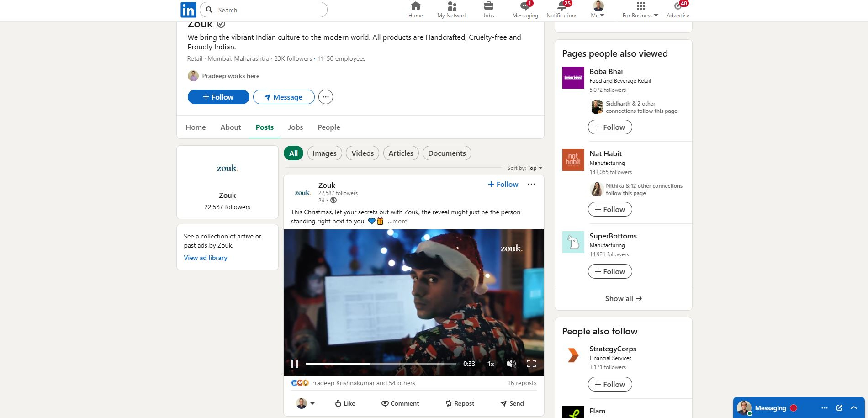Viewport: 868px width, 418px height.
Task: Open Nithika & 12 other connections link
Action: coord(644,190)
